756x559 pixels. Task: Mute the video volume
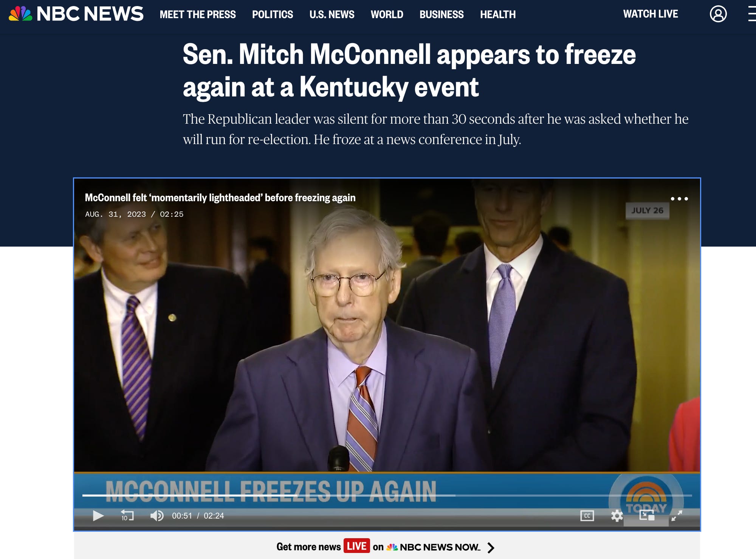(x=157, y=516)
